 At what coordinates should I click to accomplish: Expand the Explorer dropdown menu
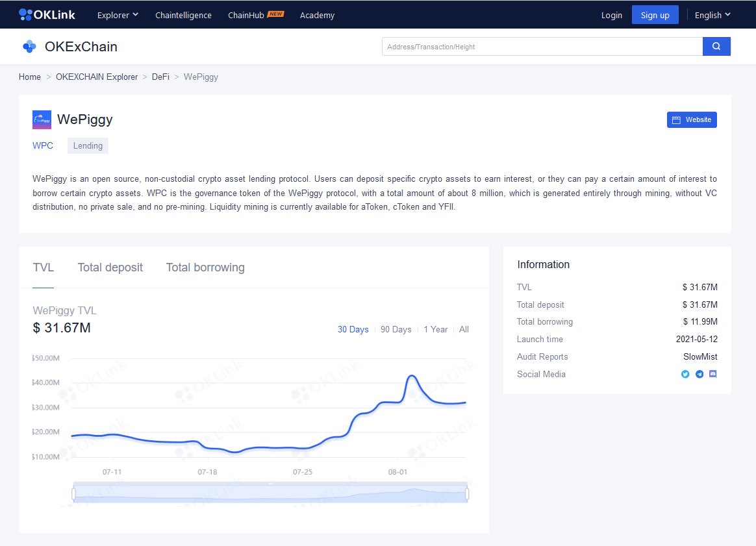pos(118,15)
